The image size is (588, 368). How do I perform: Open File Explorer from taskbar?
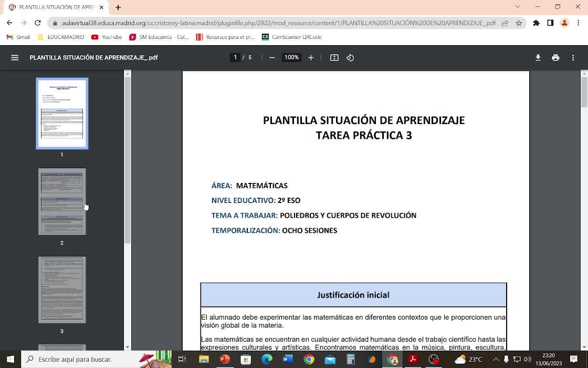click(x=204, y=360)
